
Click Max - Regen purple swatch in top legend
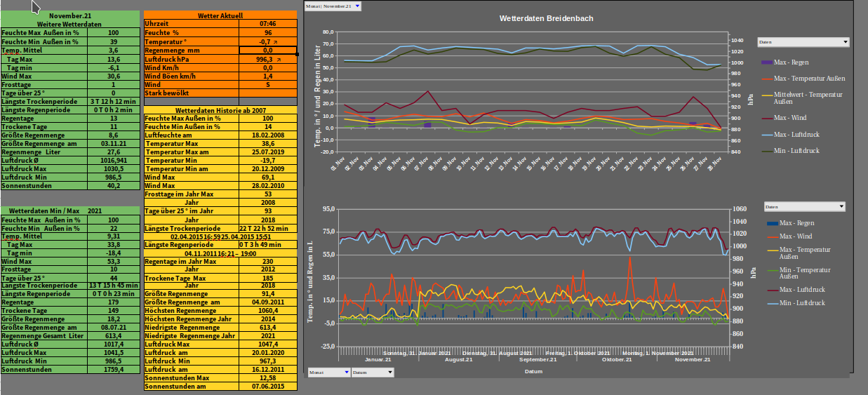tap(766, 62)
